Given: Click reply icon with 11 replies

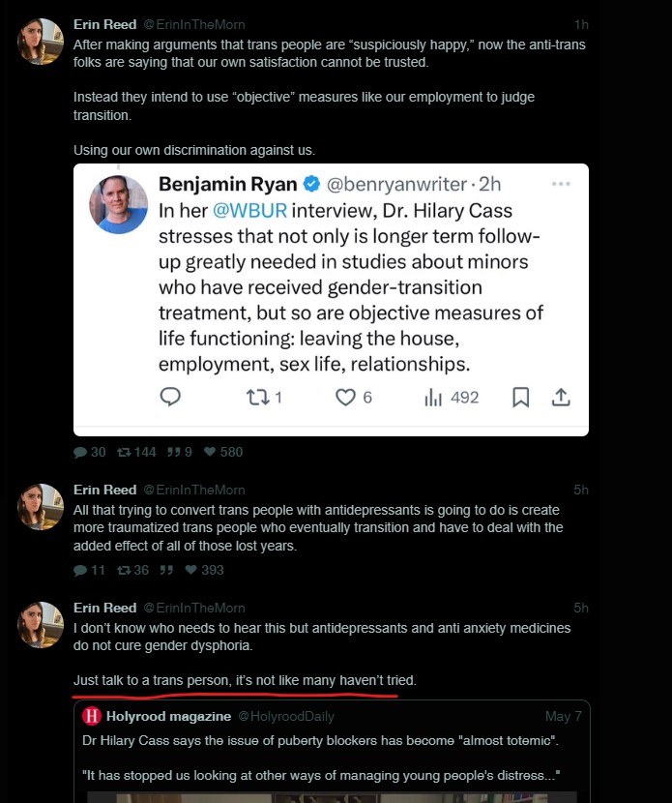Looking at the screenshot, I should 80,570.
